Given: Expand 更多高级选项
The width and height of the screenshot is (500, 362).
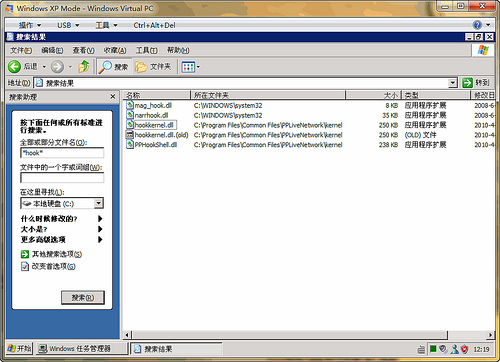Looking at the screenshot, I should (61, 239).
